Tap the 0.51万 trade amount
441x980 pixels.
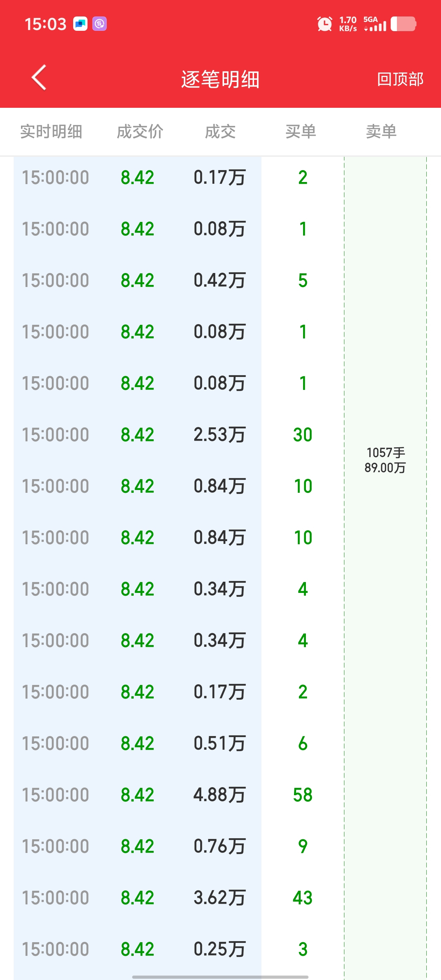click(x=219, y=743)
